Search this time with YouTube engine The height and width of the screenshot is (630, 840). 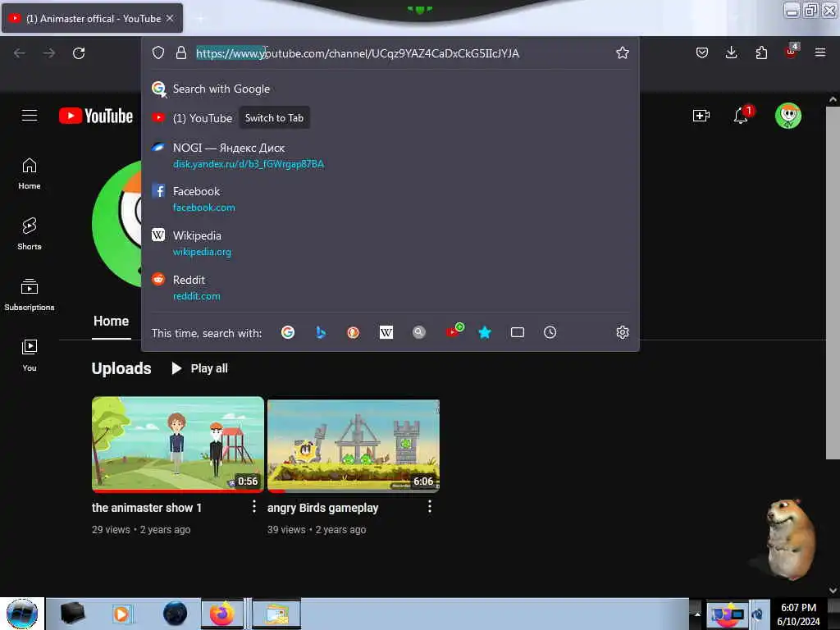pos(454,331)
